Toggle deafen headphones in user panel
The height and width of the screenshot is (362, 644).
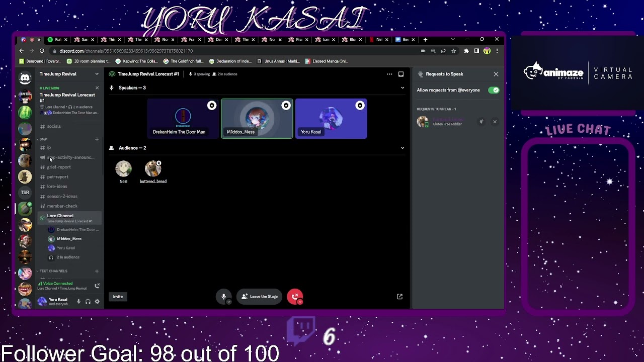click(88, 302)
